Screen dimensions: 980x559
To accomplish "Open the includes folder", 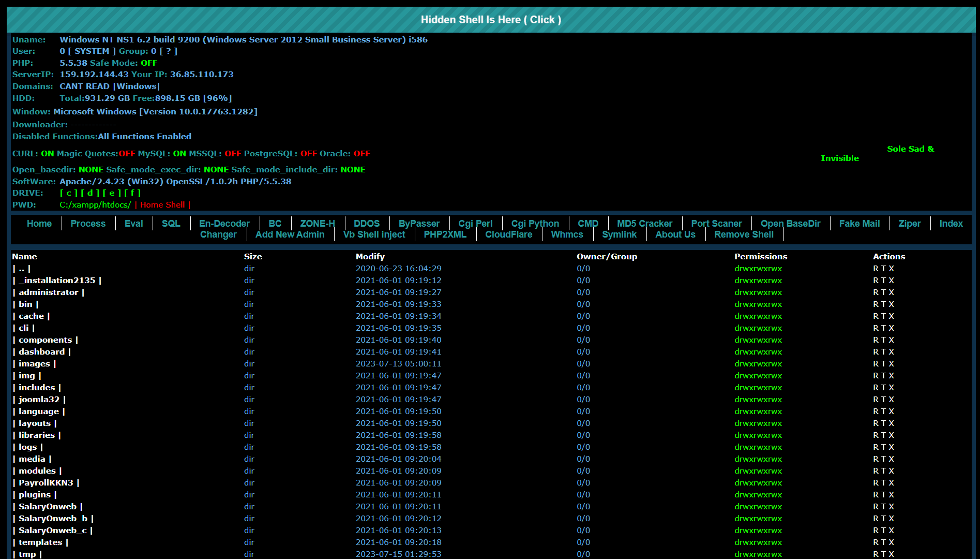I will (x=37, y=388).
